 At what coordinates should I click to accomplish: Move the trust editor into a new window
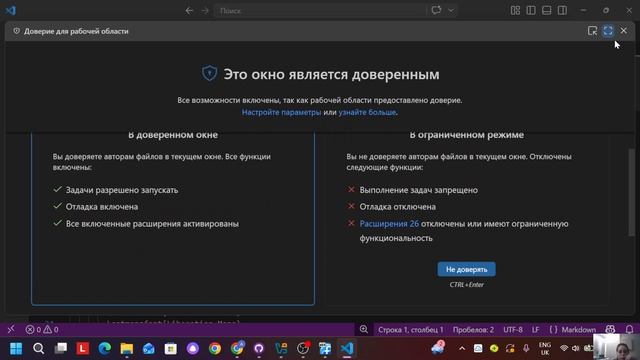point(592,31)
